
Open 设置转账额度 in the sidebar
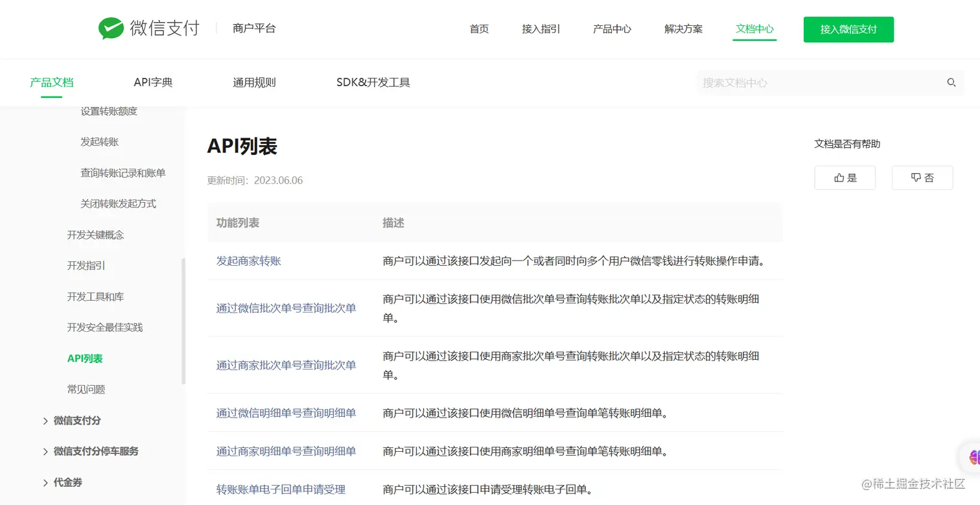109,111
